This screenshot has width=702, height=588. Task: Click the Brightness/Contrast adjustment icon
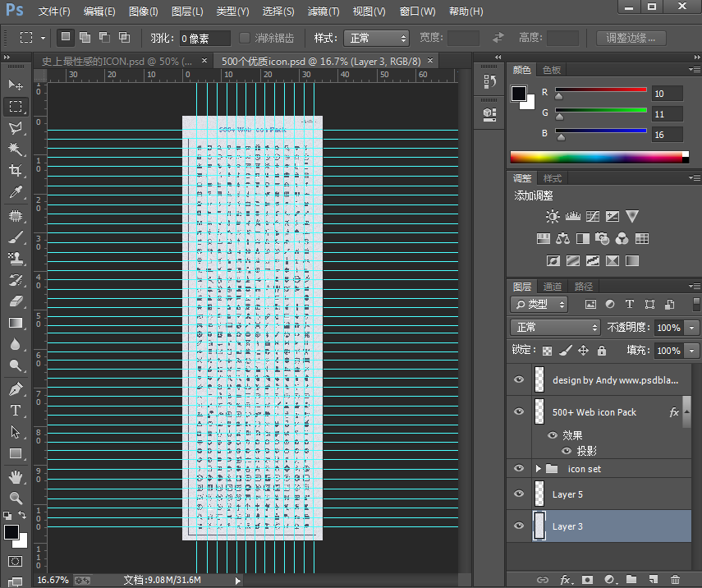(x=553, y=217)
